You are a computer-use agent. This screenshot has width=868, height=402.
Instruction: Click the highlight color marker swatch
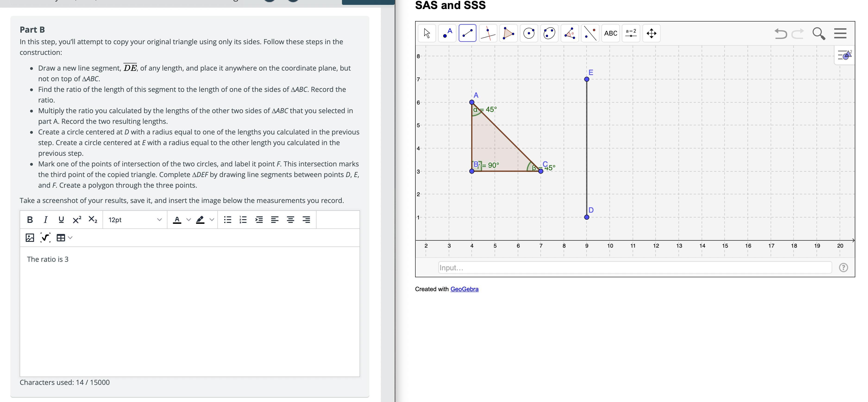pos(200,220)
